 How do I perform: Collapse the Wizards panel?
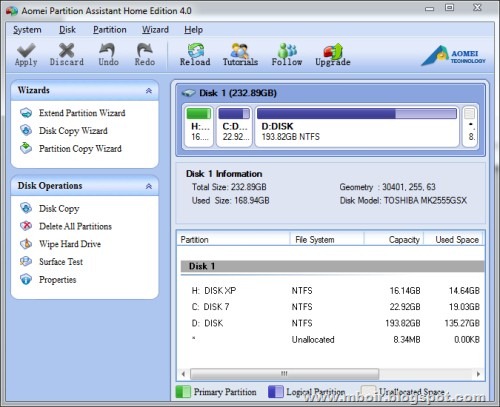click(149, 91)
